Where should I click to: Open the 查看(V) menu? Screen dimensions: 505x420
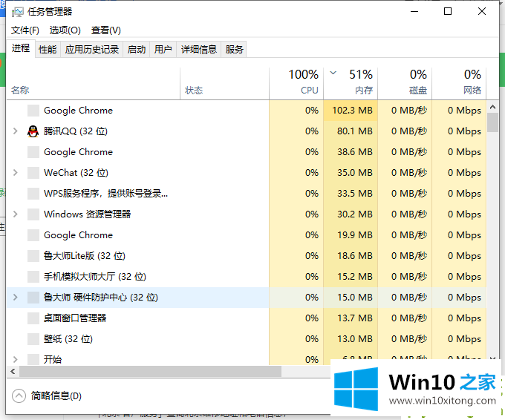[x=106, y=30]
